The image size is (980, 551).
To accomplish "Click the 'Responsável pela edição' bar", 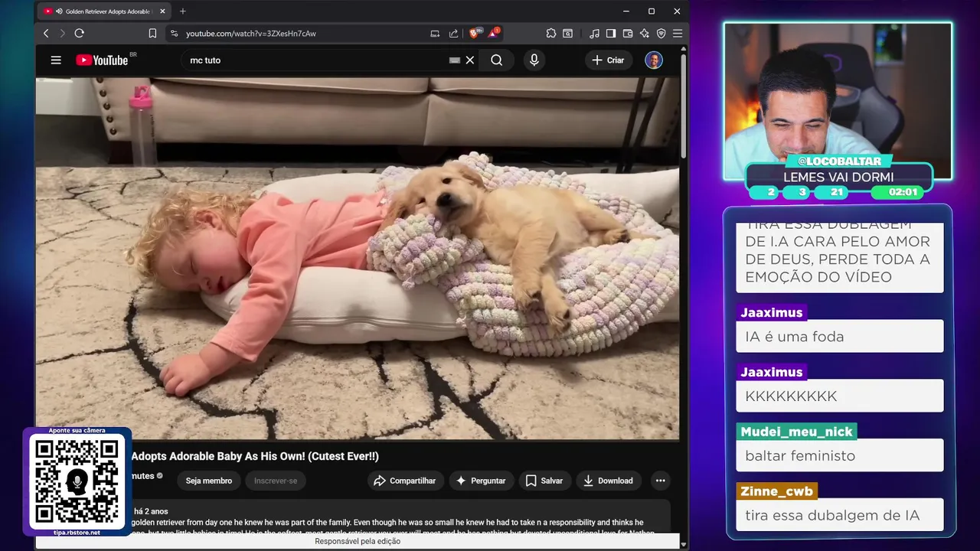I will (358, 541).
